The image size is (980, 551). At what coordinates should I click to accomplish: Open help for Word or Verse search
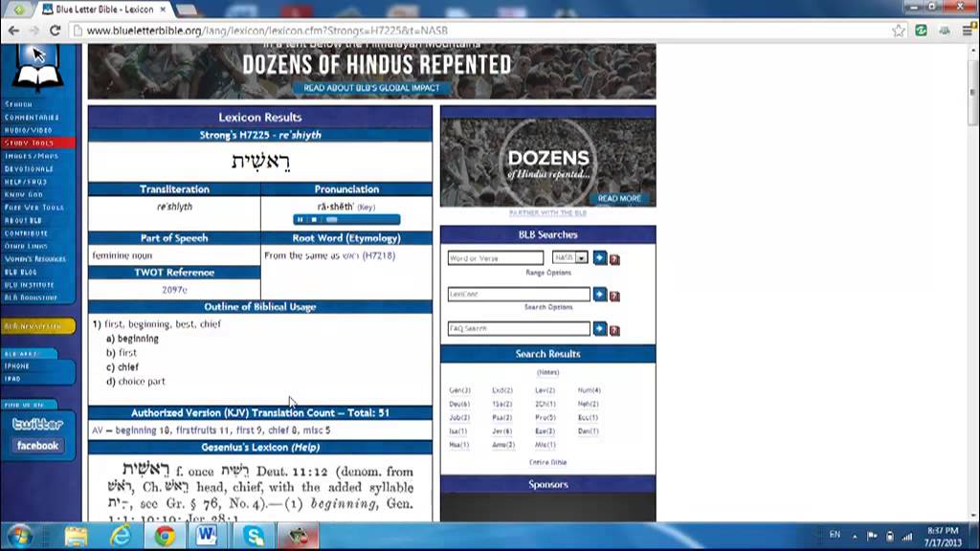coord(615,259)
